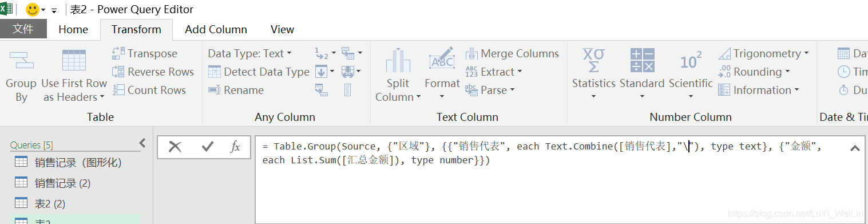The height and width of the screenshot is (224, 868).
Task: Click the Queries [5] header
Action: (32, 145)
